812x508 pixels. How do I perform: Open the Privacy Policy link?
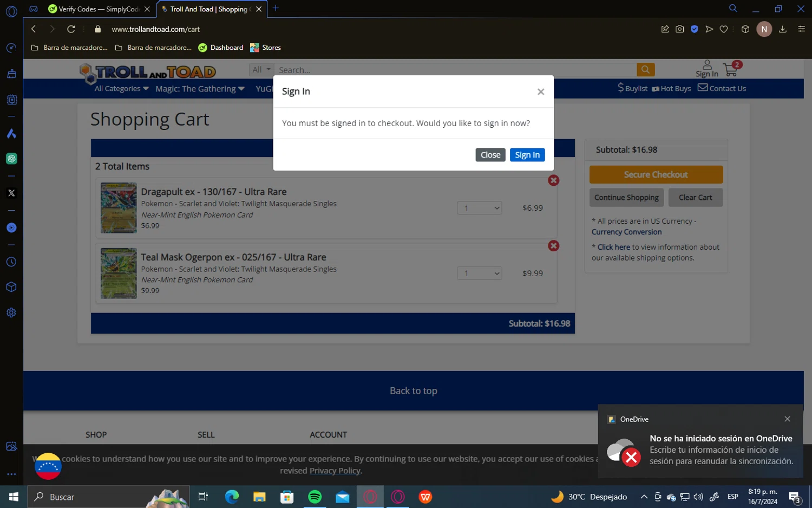(x=335, y=471)
